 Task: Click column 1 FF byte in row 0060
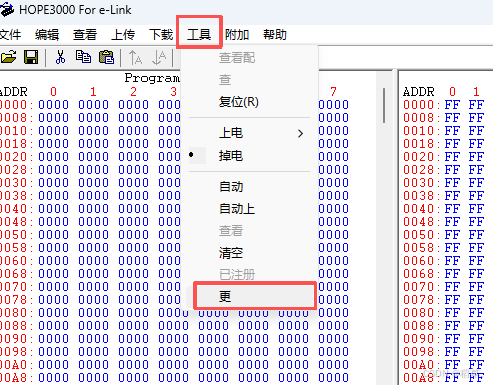(x=476, y=261)
